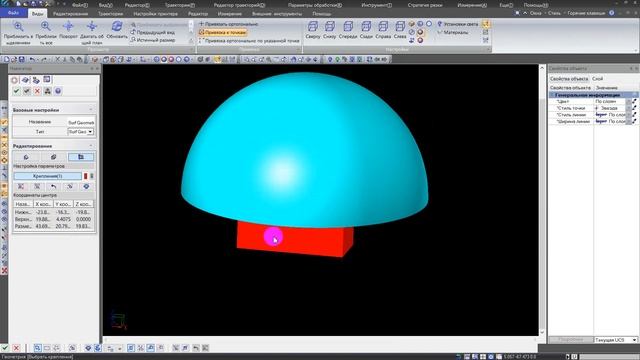Click red X cancel in navigator panel
The image size is (640, 360).
point(37,91)
